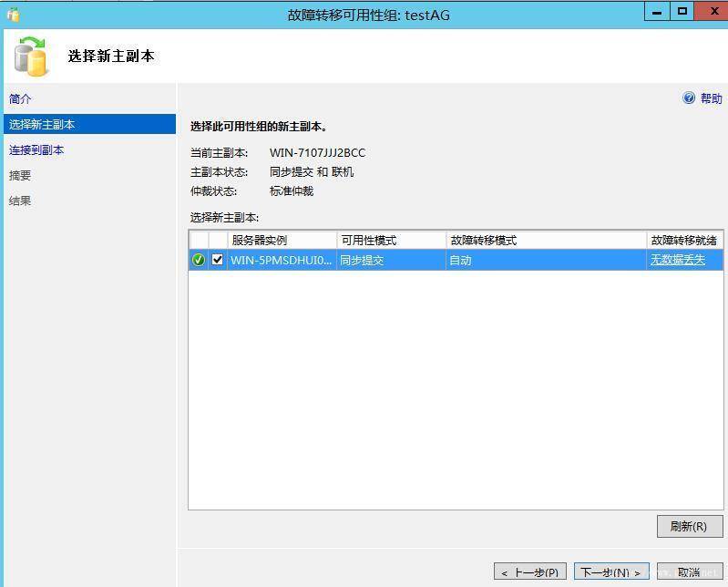Click the 同步提交 和 联机 status text
728x587 pixels.
pos(312,172)
